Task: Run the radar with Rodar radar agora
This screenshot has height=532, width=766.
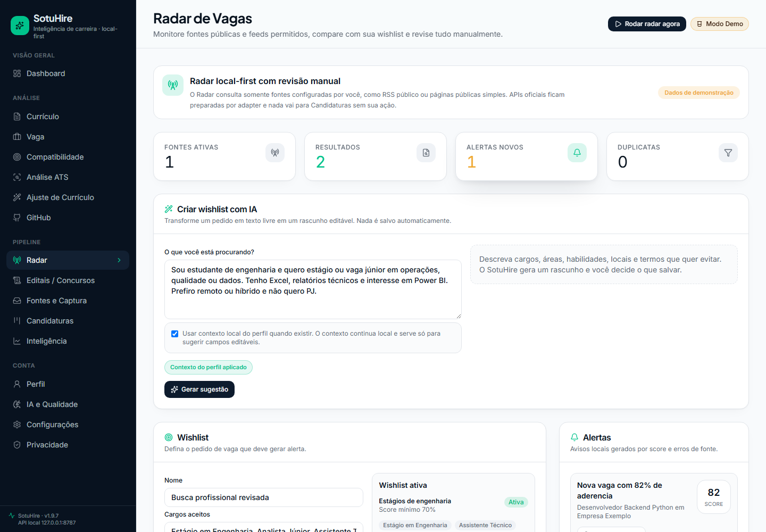Action: pyautogui.click(x=647, y=24)
